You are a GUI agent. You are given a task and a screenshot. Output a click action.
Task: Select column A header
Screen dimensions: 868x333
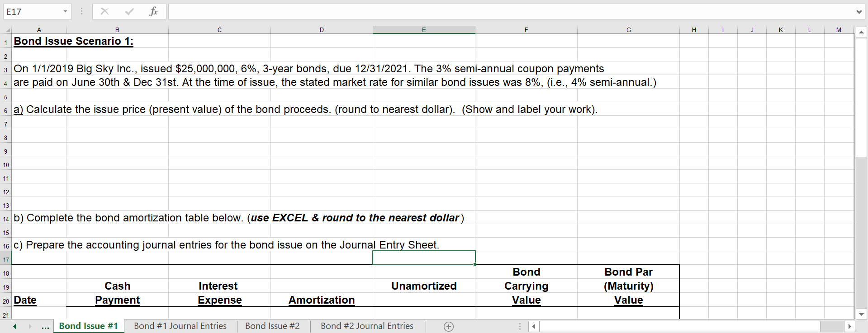coord(39,30)
